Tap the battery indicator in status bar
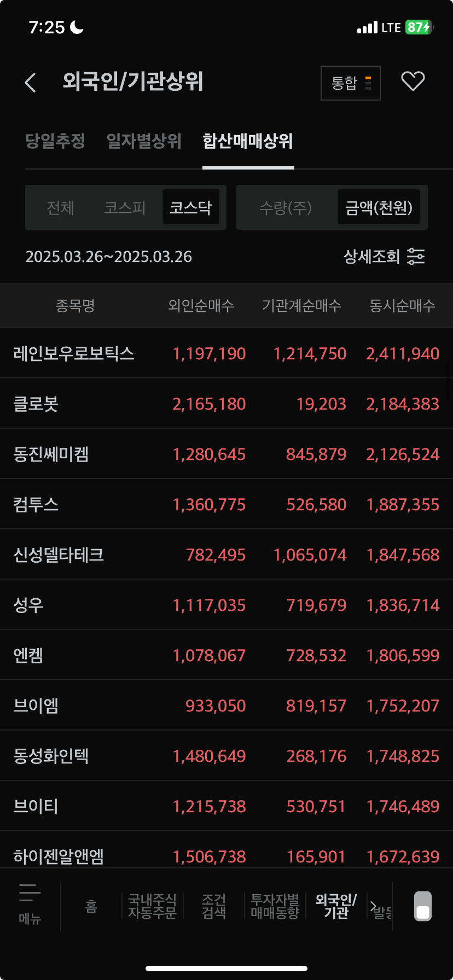The height and width of the screenshot is (980, 453). pyautogui.click(x=420, y=27)
